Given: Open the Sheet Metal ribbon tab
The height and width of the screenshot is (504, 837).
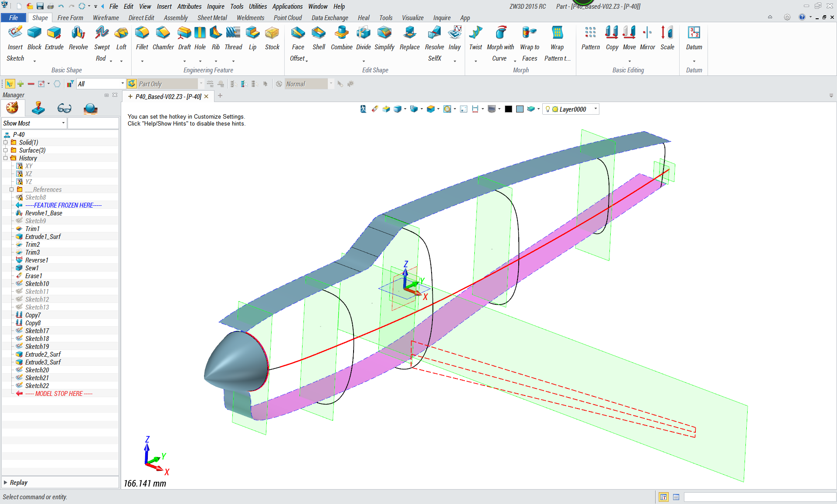Looking at the screenshot, I should pos(212,18).
